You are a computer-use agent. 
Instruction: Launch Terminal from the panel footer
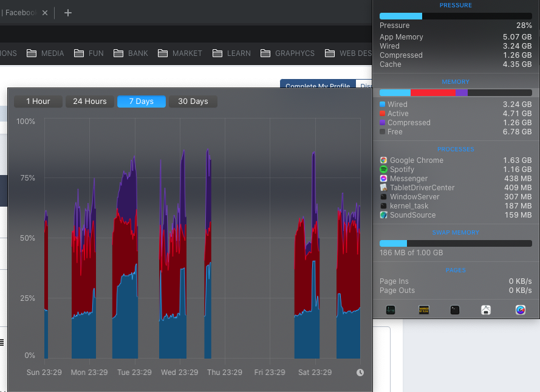[x=455, y=310]
